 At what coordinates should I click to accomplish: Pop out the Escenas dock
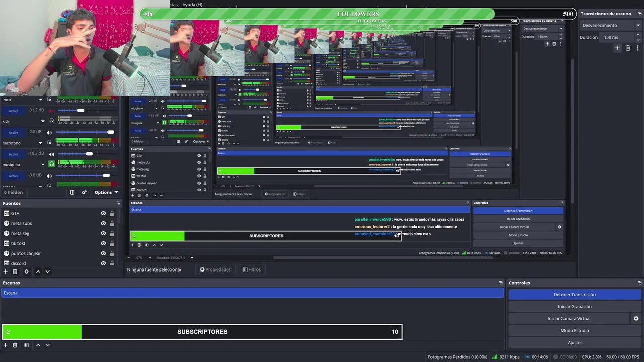click(x=501, y=283)
